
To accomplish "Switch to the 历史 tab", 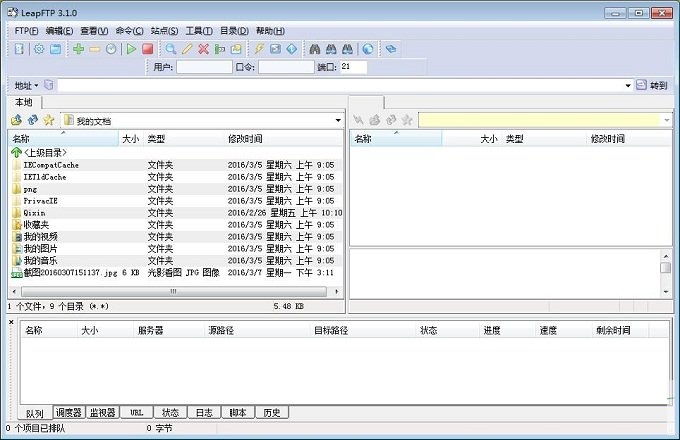I will 272,412.
